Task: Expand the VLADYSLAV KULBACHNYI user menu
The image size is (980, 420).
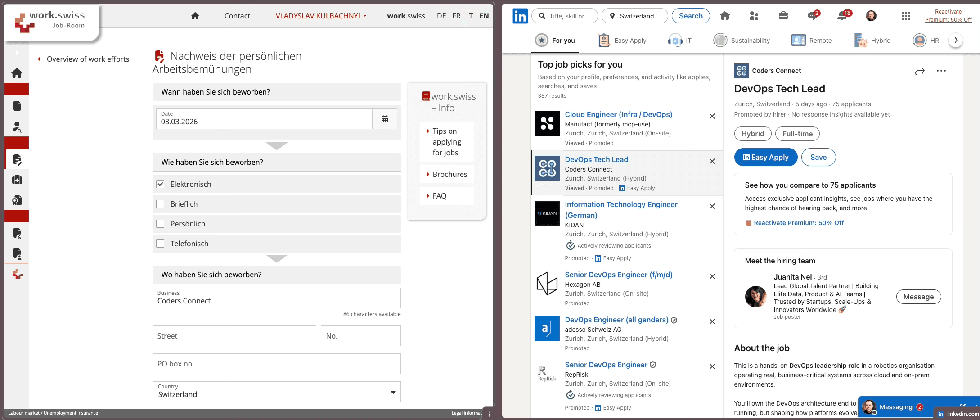Action: pos(321,16)
